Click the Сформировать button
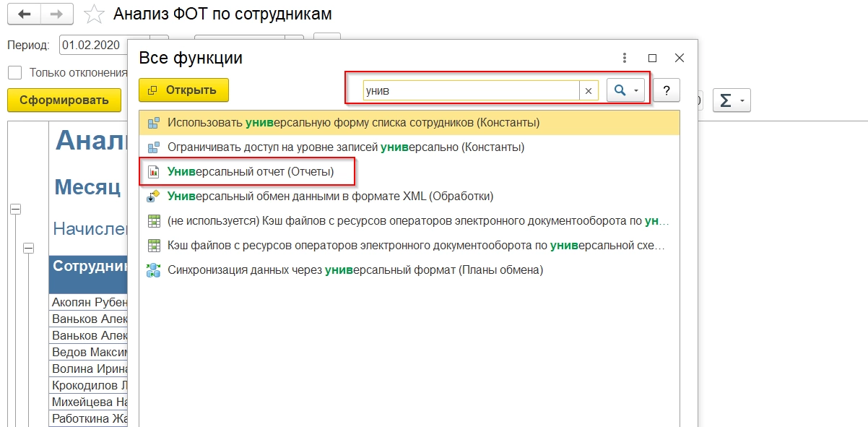Image resolution: width=868 pixels, height=427 pixels. click(x=64, y=100)
